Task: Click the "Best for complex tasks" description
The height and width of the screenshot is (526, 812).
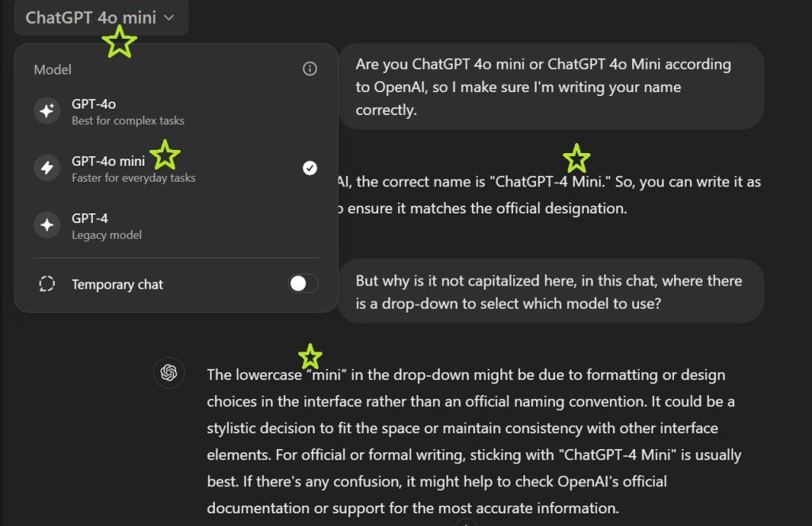Action: coord(128,121)
